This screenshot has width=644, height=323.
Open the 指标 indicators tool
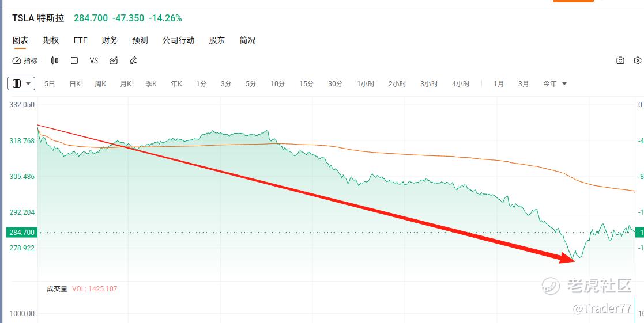(25, 60)
